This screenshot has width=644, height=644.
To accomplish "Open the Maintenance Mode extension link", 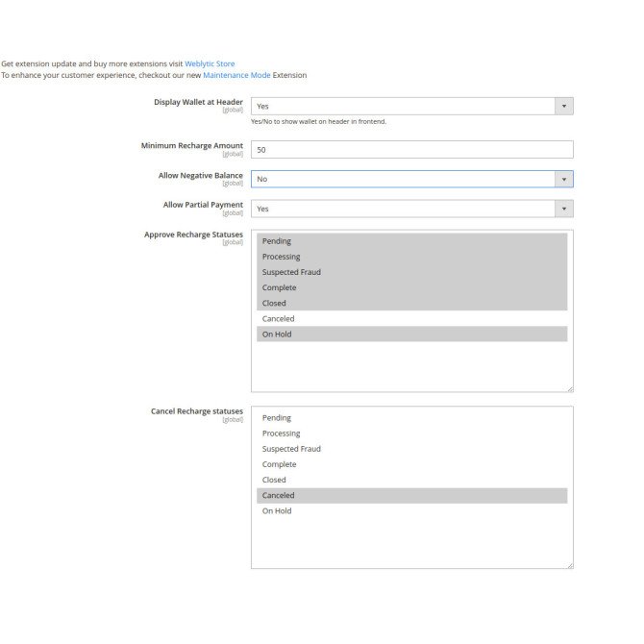I will 236,75.
